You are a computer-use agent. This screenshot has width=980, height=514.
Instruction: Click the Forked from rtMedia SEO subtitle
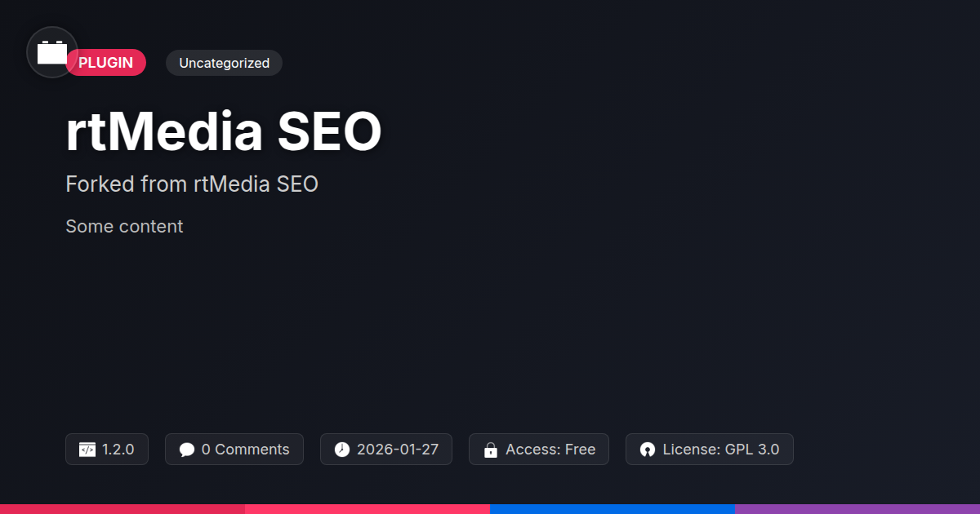[x=192, y=184]
